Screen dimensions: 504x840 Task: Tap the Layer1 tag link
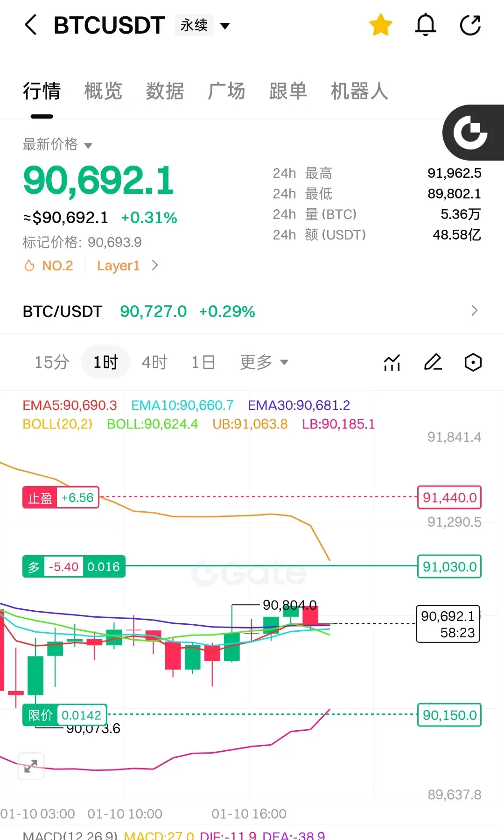click(119, 266)
